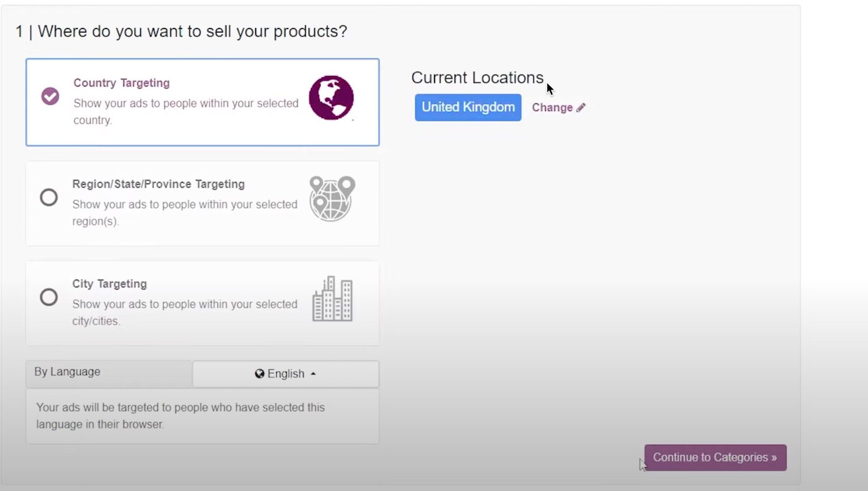This screenshot has width=868, height=491.
Task: Click the purple globe Country Targeting icon
Action: pos(331,98)
